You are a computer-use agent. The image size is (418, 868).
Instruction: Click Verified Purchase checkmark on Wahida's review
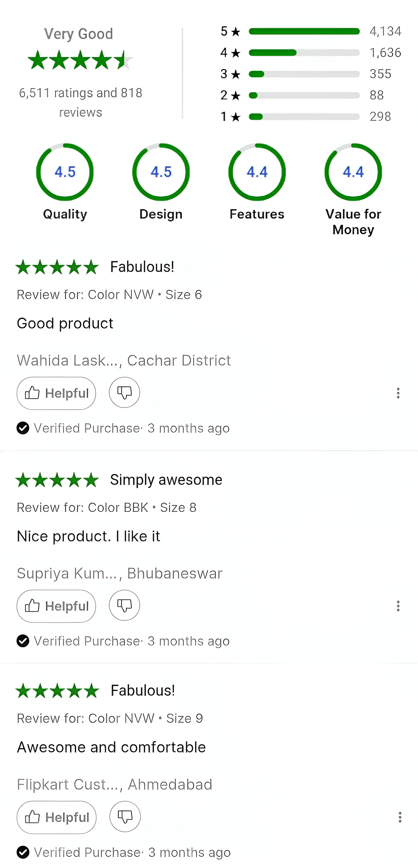coord(23,428)
